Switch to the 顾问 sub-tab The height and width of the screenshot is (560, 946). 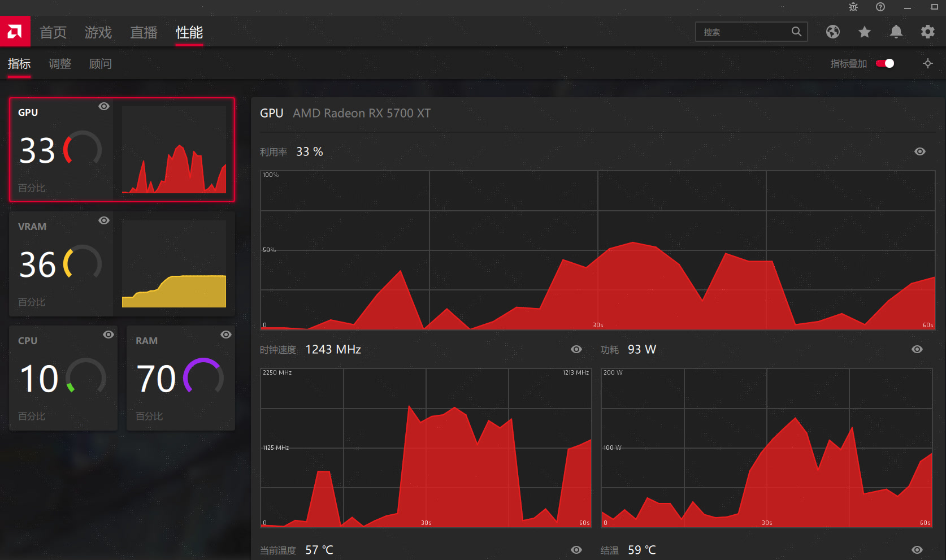(101, 64)
